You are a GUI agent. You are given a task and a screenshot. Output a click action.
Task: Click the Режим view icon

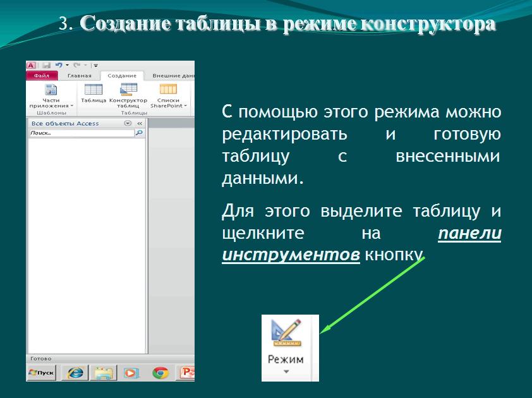point(286,334)
